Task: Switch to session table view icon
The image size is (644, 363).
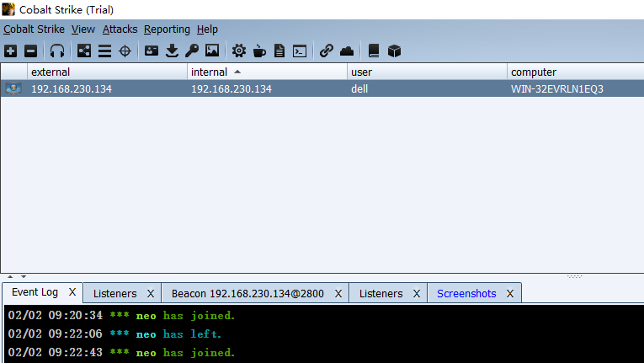Action: (104, 51)
